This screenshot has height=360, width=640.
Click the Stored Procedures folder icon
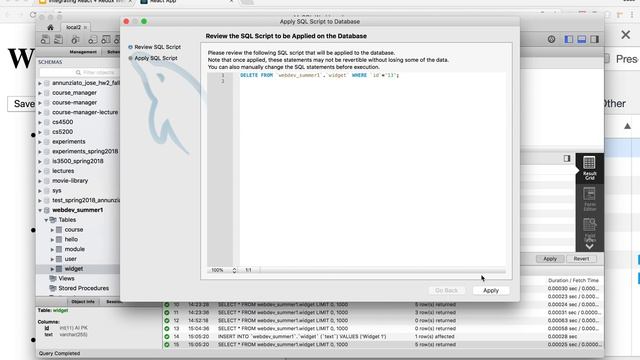[53, 288]
